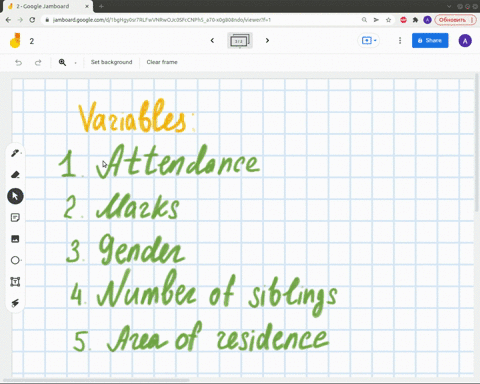This screenshot has width=480, height=384.
Task: Add a text box
Action: coord(15,282)
